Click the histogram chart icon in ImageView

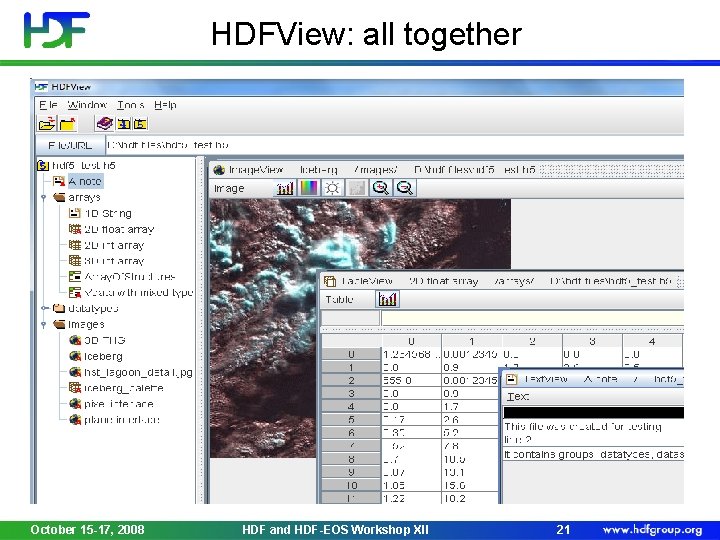coord(285,188)
